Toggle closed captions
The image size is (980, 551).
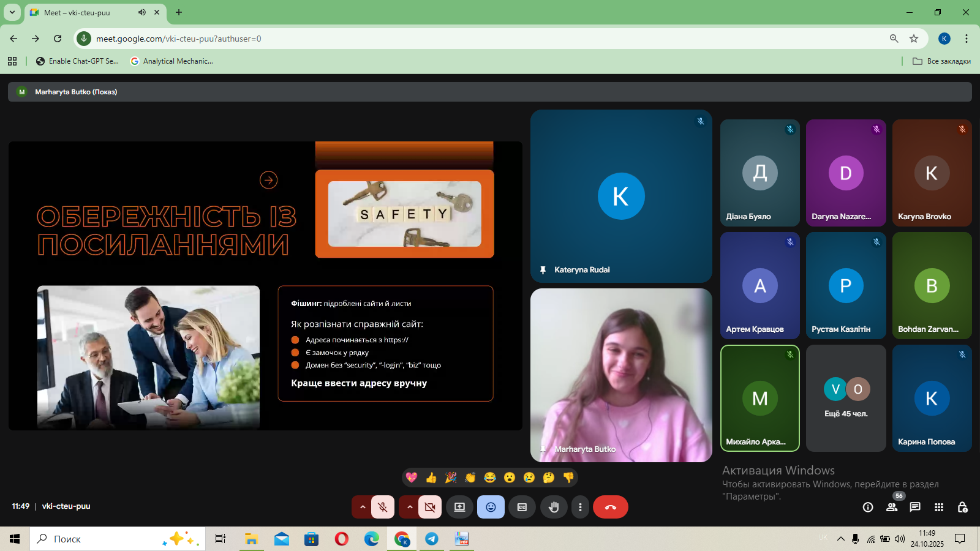(x=522, y=507)
